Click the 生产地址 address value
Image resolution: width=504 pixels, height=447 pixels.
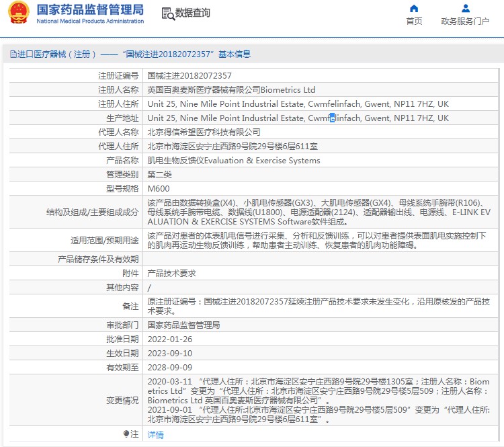click(298, 118)
